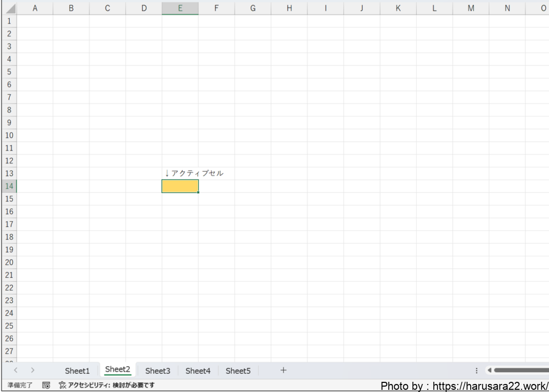Click the cell containing アクティブセル text

180,173
